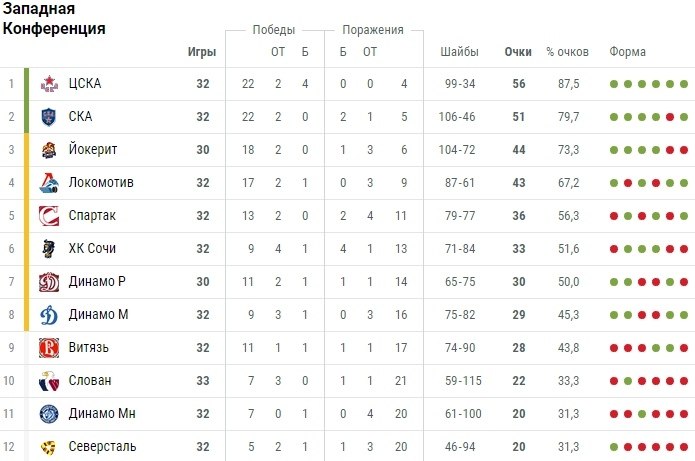Select the Локомотив team logo
695x461 pixels.
49,183
